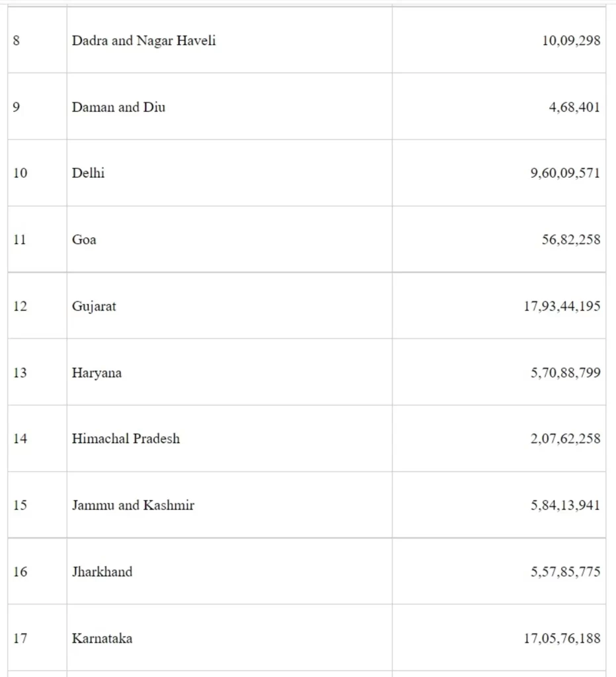
Task: Click the Dadra and Nagar Haveli cell
Action: pyautogui.click(x=143, y=41)
